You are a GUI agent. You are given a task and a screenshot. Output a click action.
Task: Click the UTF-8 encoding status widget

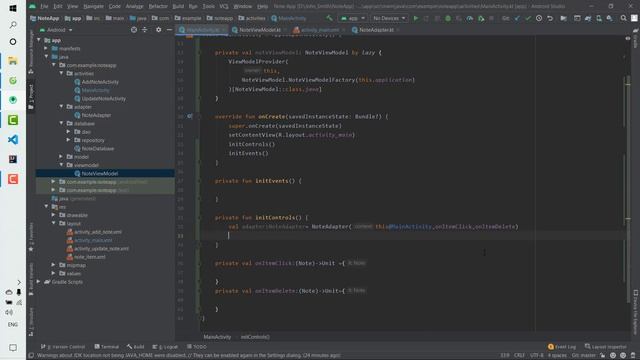pos(536,356)
